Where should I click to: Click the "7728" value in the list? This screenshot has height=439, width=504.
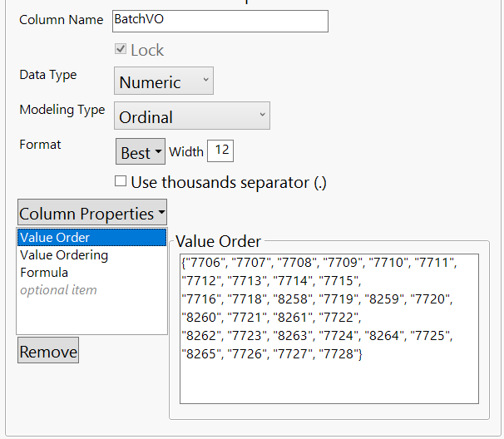[x=341, y=354]
